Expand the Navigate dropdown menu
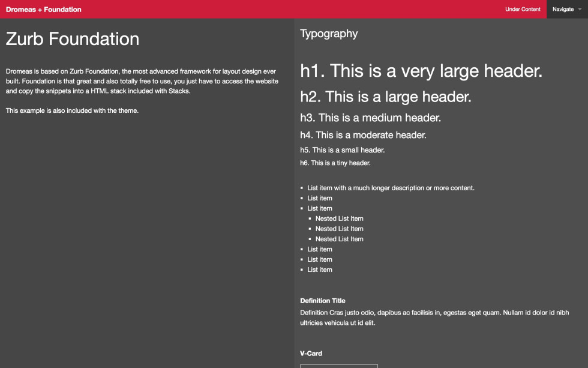 [567, 10]
